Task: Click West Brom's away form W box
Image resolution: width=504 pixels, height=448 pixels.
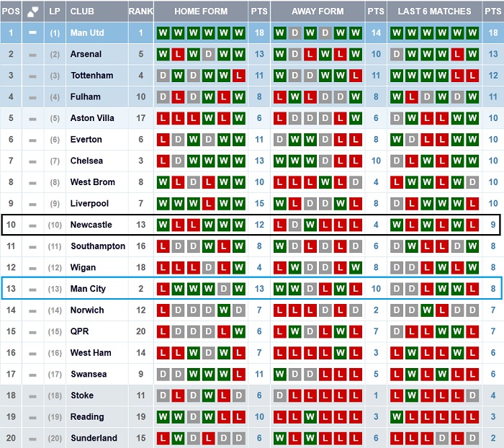Action: tap(325, 182)
